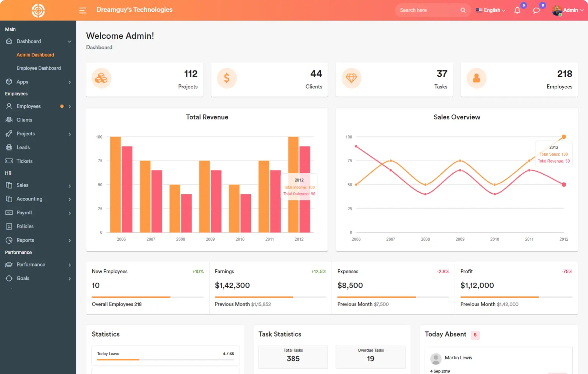Viewport: 588px width, 374px height.
Task: Click the Profit progress bar
Action: click(x=516, y=297)
